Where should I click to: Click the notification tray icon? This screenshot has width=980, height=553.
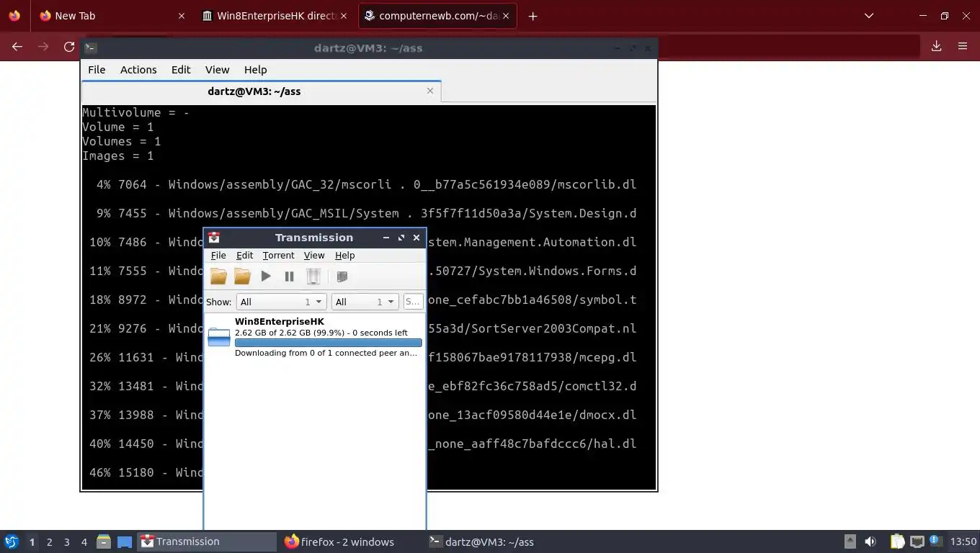pyautogui.click(x=935, y=541)
